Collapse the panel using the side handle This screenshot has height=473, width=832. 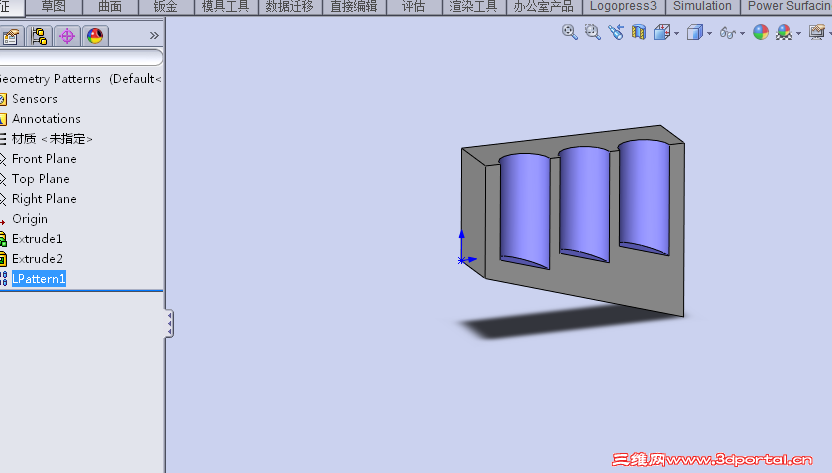169,323
